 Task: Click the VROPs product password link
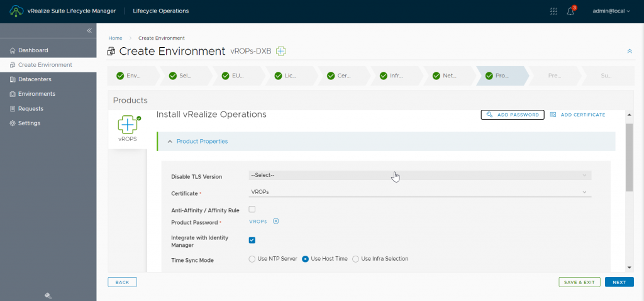coord(258,221)
